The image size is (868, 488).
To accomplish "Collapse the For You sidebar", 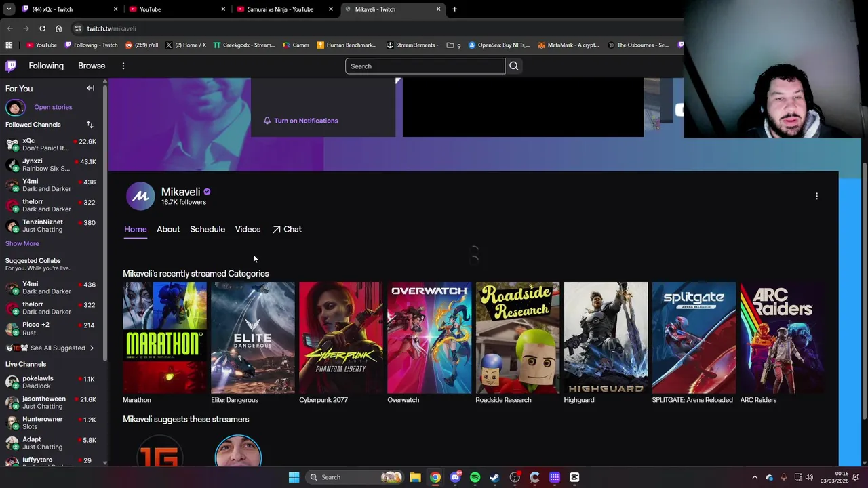I will [x=90, y=88].
